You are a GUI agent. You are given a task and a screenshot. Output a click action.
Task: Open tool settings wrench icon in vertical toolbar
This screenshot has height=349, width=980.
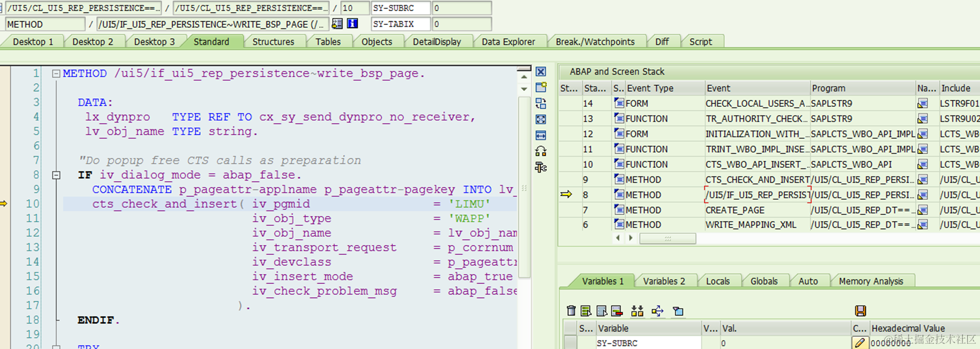pyautogui.click(x=541, y=167)
